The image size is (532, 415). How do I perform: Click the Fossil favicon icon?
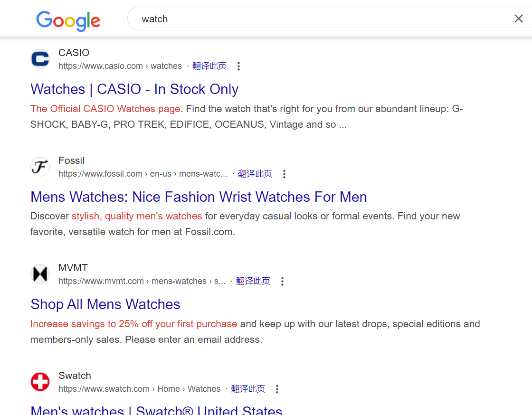(x=40, y=167)
